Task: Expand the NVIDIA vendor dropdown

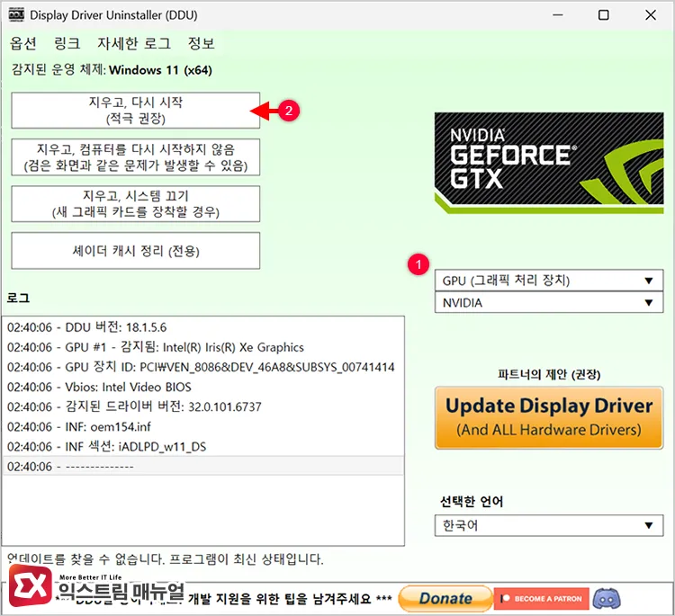Action: 549,302
